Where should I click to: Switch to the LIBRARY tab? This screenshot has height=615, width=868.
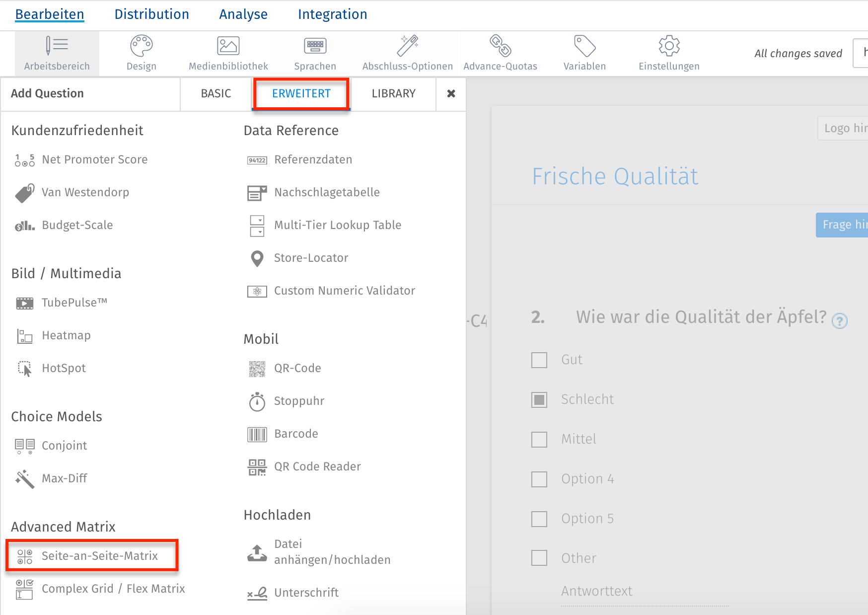[x=393, y=93]
